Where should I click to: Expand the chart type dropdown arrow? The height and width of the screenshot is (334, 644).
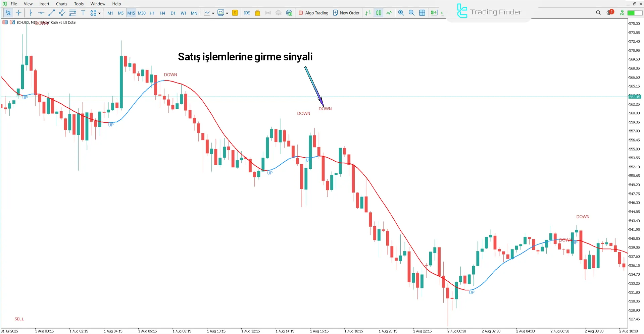tap(213, 14)
